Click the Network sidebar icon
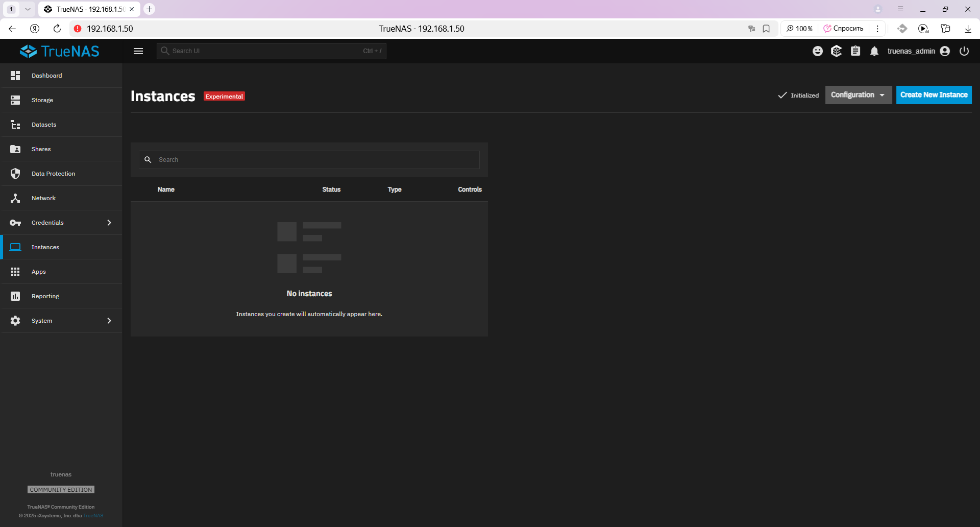This screenshot has width=980, height=527. tap(15, 198)
